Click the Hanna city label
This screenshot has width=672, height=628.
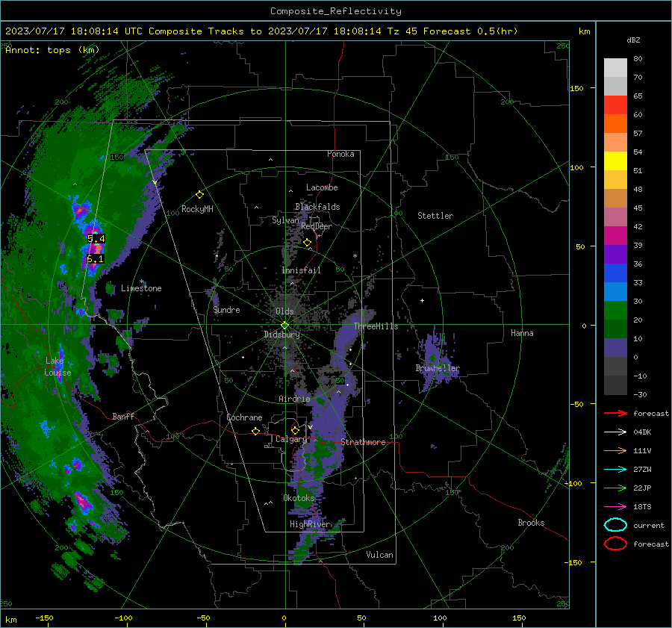click(x=522, y=333)
